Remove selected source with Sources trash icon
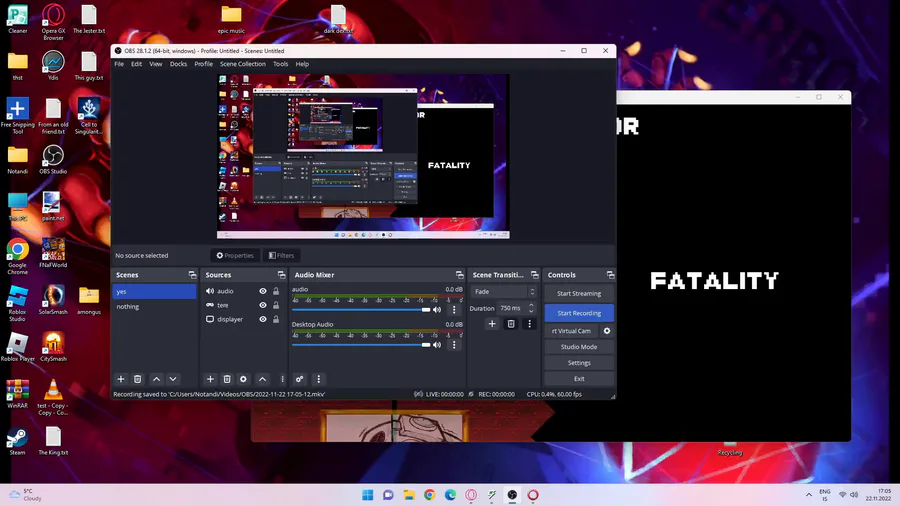This screenshot has height=506, width=900. click(x=227, y=379)
